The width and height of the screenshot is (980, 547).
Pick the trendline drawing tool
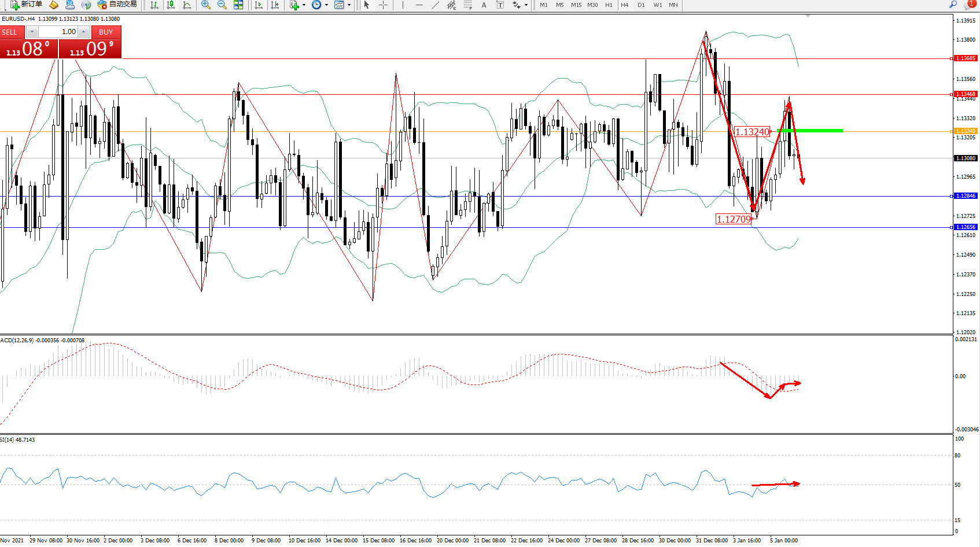(x=435, y=5)
